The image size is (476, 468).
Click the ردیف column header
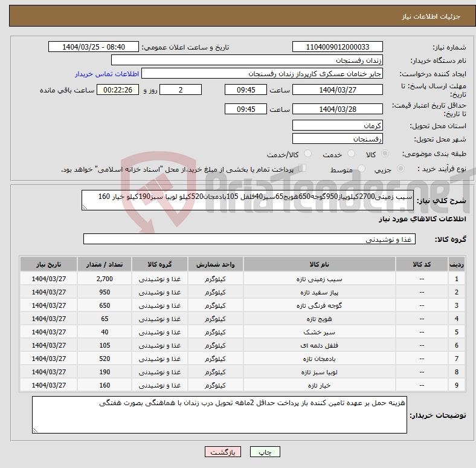[456, 264]
